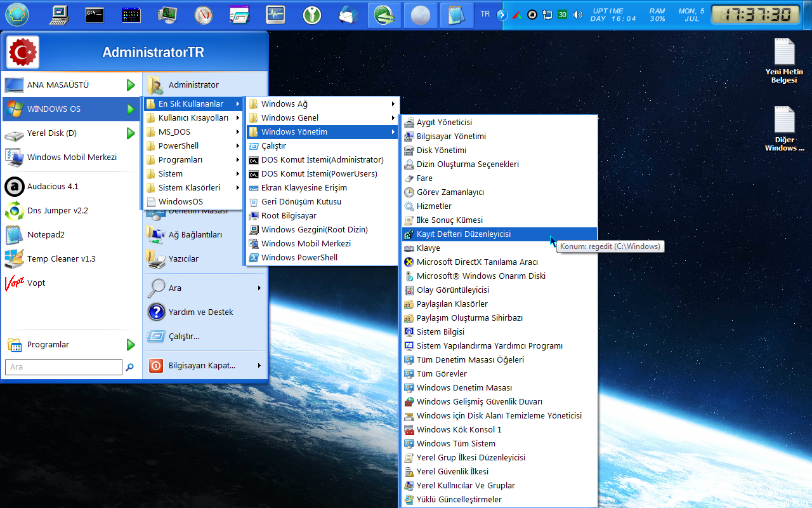Open Ağ Bağlantıları
This screenshot has height=508, width=812.
tap(204, 235)
